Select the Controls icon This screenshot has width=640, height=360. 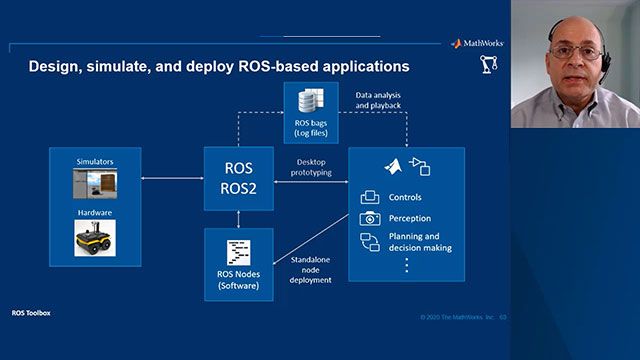tap(370, 197)
